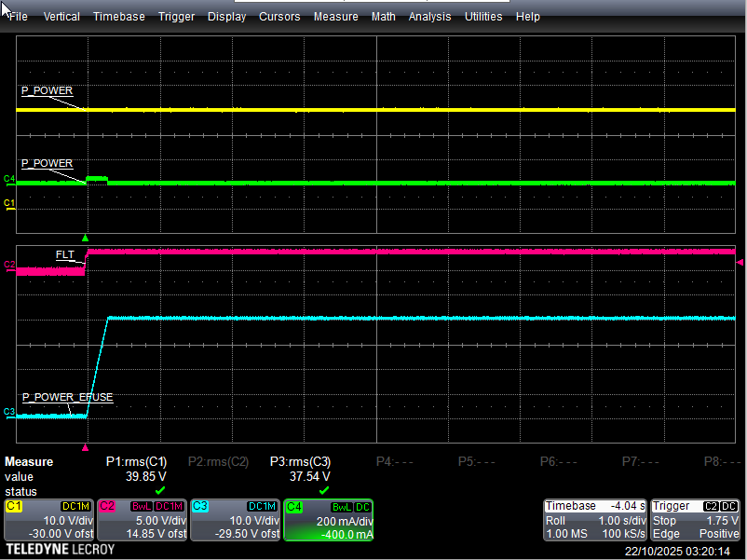The image size is (747, 560).
Task: Open the empty P7 measurement slot
Action: tap(640, 462)
